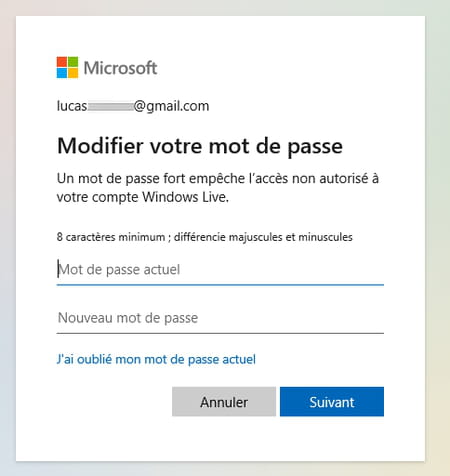Click the 8 caractères minimum hint text
The height and width of the screenshot is (476, 450).
[204, 237]
